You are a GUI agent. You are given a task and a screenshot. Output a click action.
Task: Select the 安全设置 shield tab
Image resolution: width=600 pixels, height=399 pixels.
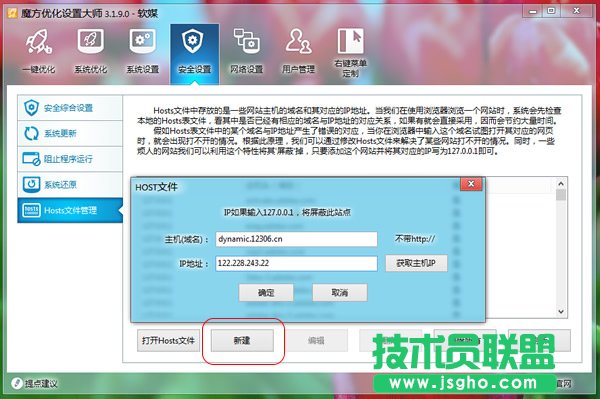point(194,53)
